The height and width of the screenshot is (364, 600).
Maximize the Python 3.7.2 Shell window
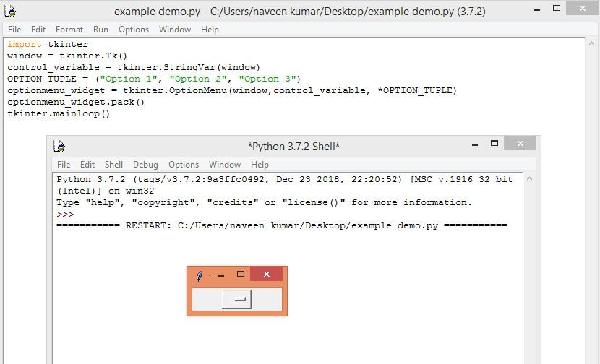tap(494, 144)
